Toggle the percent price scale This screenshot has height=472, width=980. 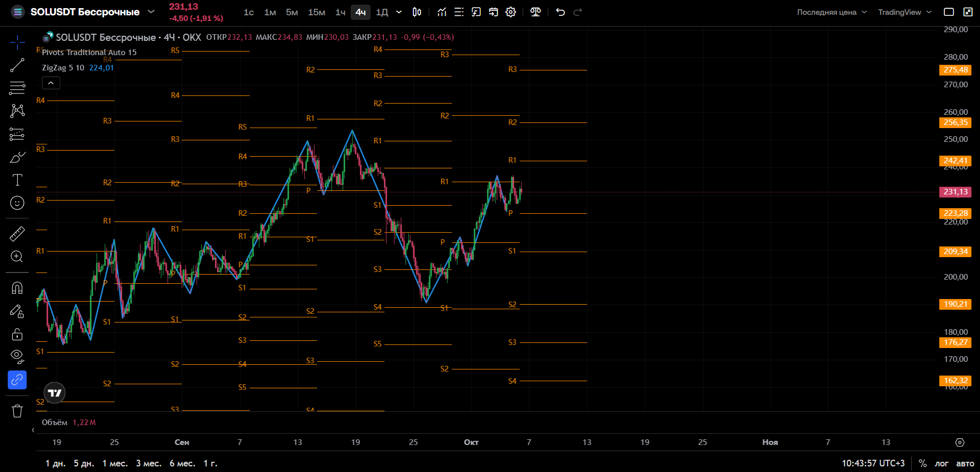[923, 463]
